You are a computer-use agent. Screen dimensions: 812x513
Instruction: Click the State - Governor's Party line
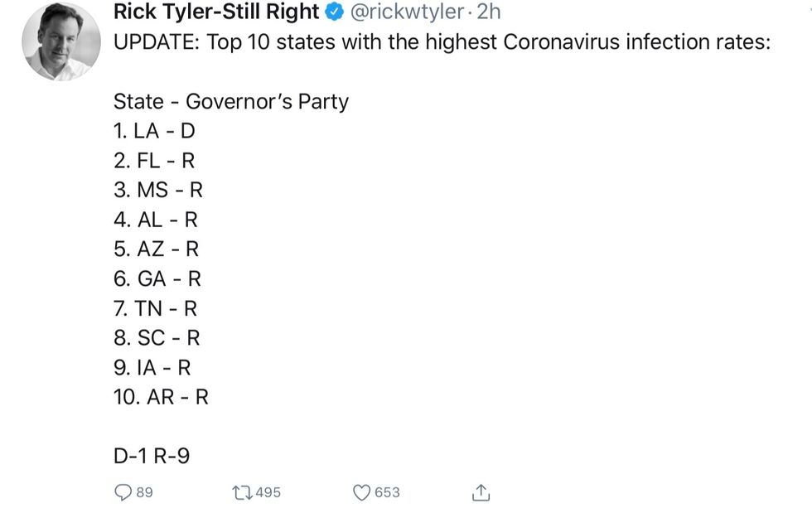[x=231, y=101]
